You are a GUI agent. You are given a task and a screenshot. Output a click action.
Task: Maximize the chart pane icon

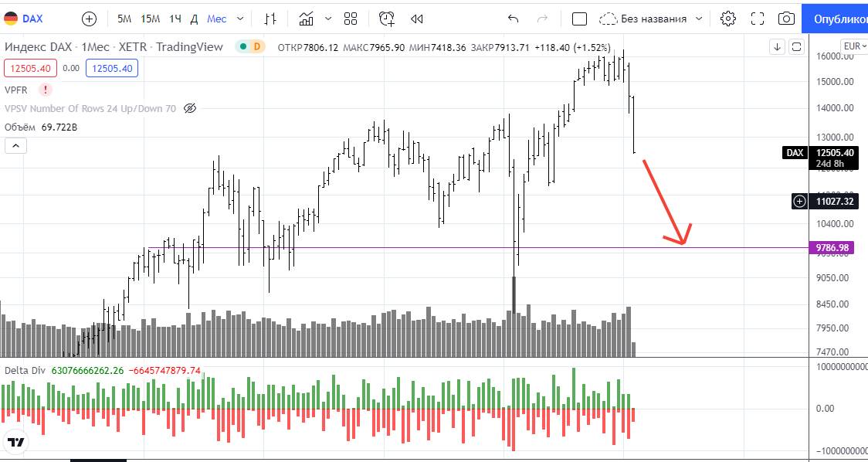[796, 47]
